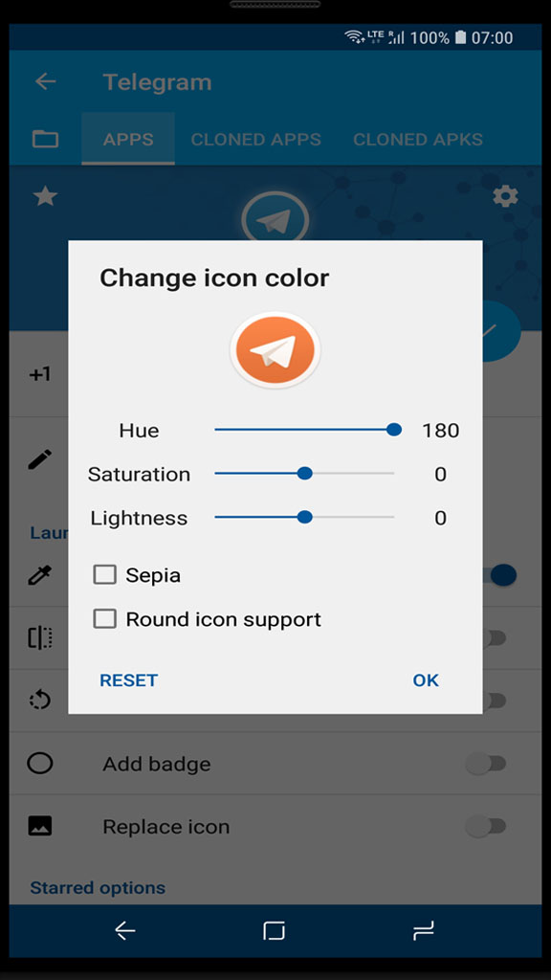Toggle the Replace icon switch
The image size is (551, 980).
(486, 826)
